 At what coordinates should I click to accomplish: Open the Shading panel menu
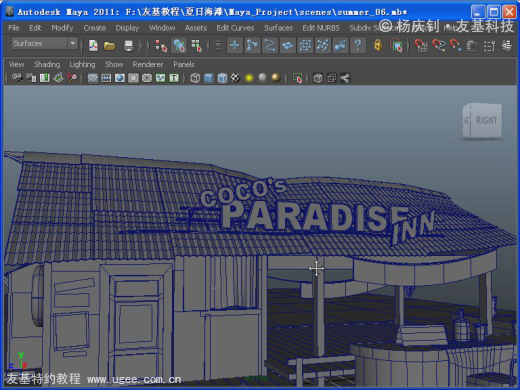pyautogui.click(x=47, y=64)
